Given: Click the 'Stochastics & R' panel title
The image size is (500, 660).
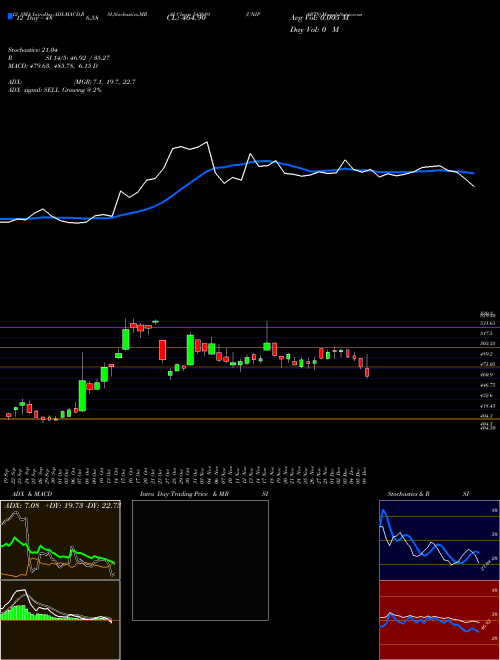Looking at the screenshot, I should pyautogui.click(x=409, y=494).
